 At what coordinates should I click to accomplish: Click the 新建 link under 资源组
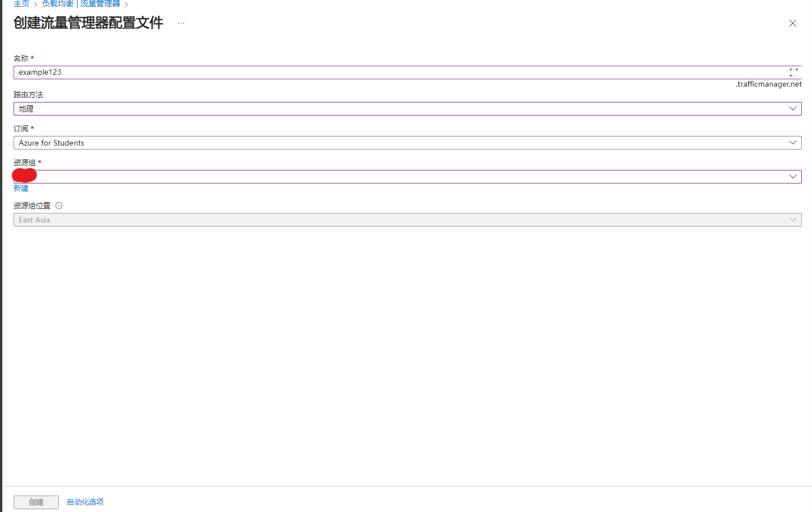[x=21, y=188]
